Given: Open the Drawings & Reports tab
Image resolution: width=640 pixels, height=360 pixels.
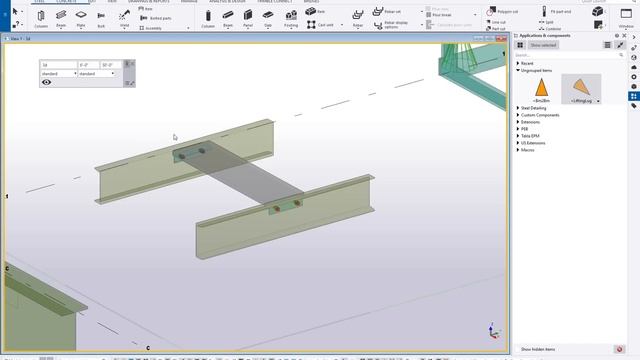Looking at the screenshot, I should [149, 1].
